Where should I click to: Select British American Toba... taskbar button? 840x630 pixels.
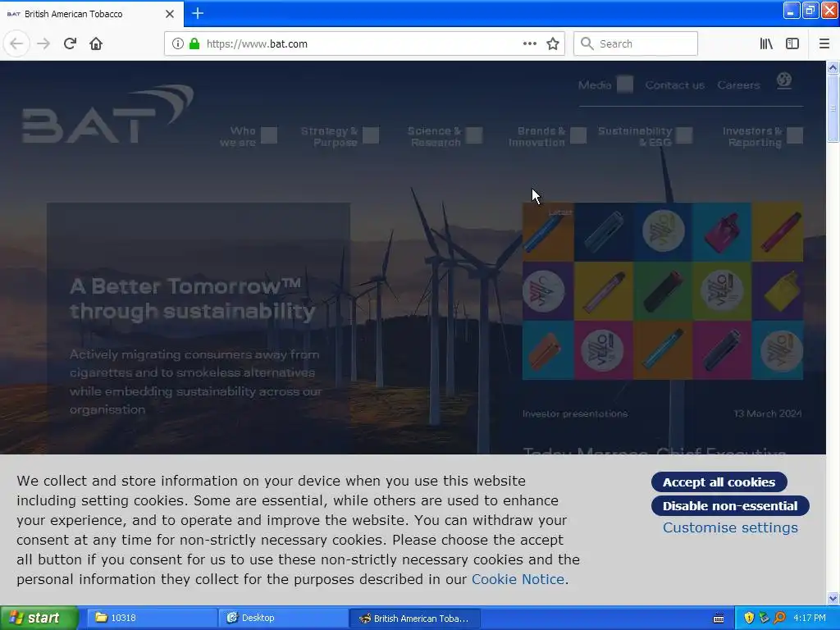coord(414,619)
